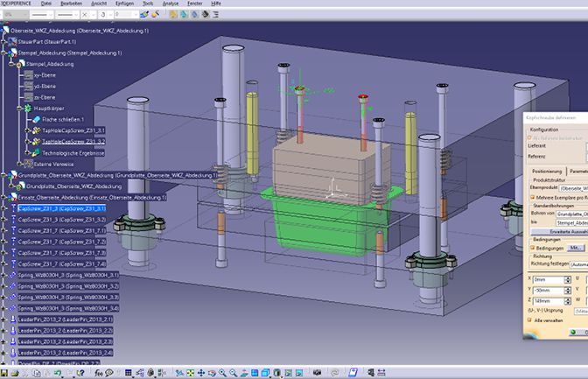
Task: Open the formula f(x) tool
Action: pyautogui.click(x=98, y=373)
